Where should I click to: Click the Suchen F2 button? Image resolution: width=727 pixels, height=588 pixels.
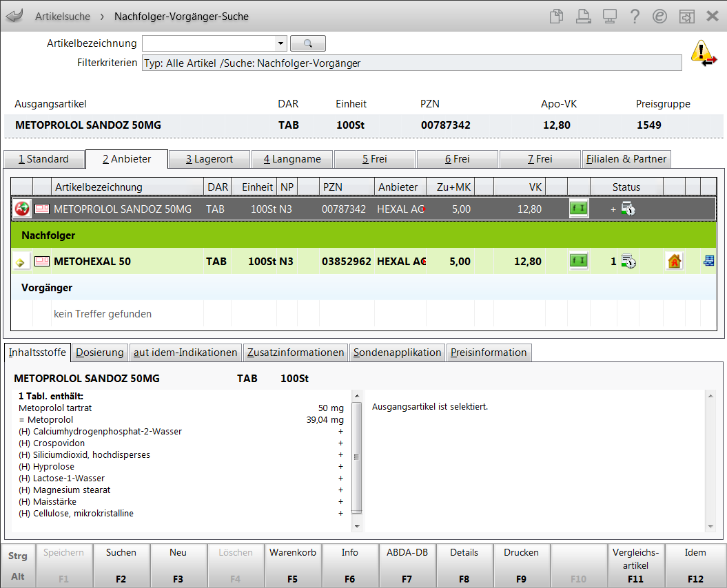[x=121, y=565]
